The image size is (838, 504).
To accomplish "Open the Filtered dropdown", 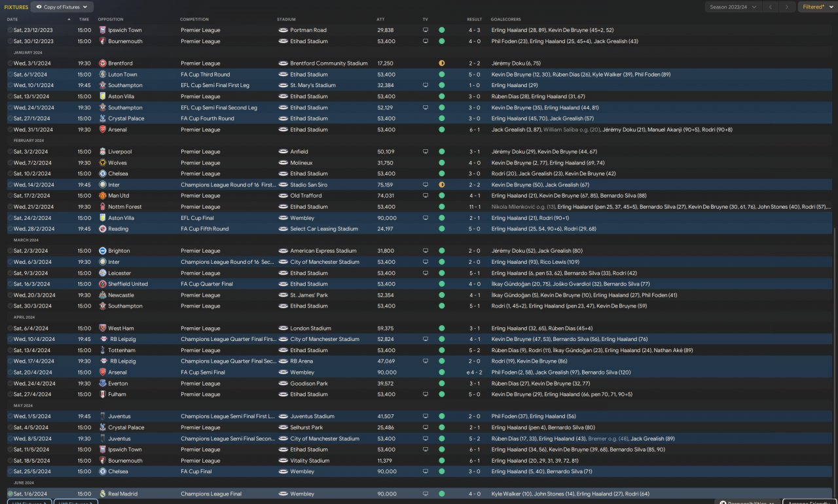I will [817, 7].
